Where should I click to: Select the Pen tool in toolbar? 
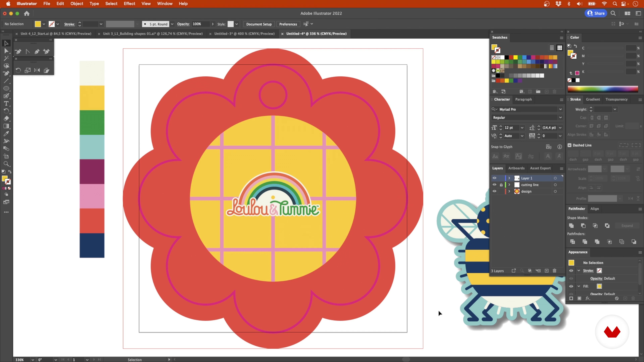click(x=6, y=73)
